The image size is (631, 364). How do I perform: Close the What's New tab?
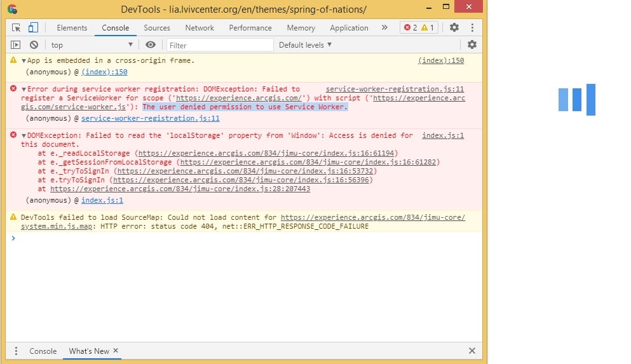116,351
